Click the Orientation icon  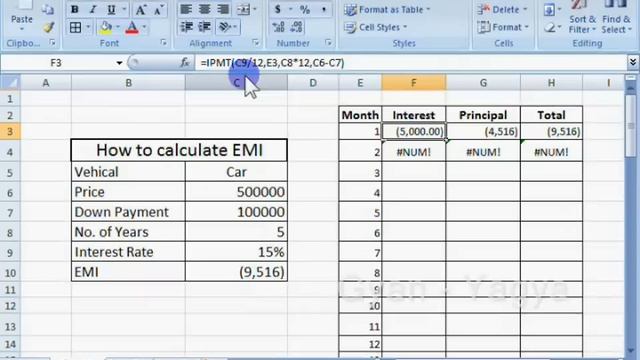(x=224, y=27)
